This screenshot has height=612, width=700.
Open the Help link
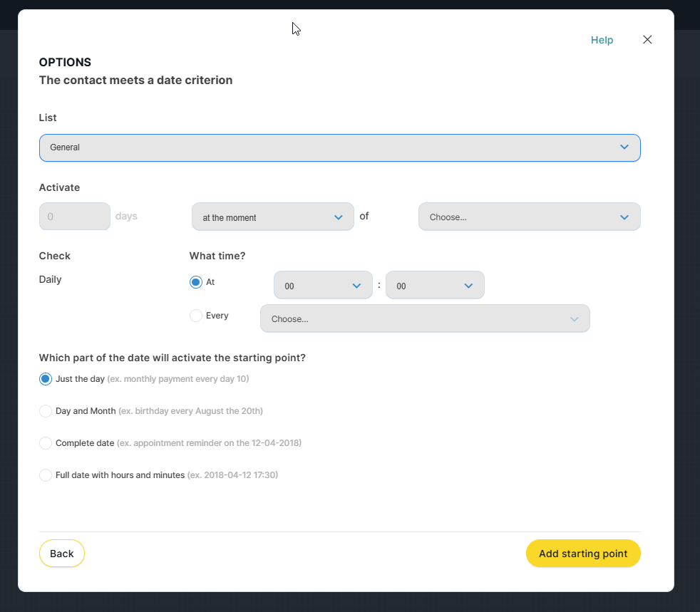[602, 40]
